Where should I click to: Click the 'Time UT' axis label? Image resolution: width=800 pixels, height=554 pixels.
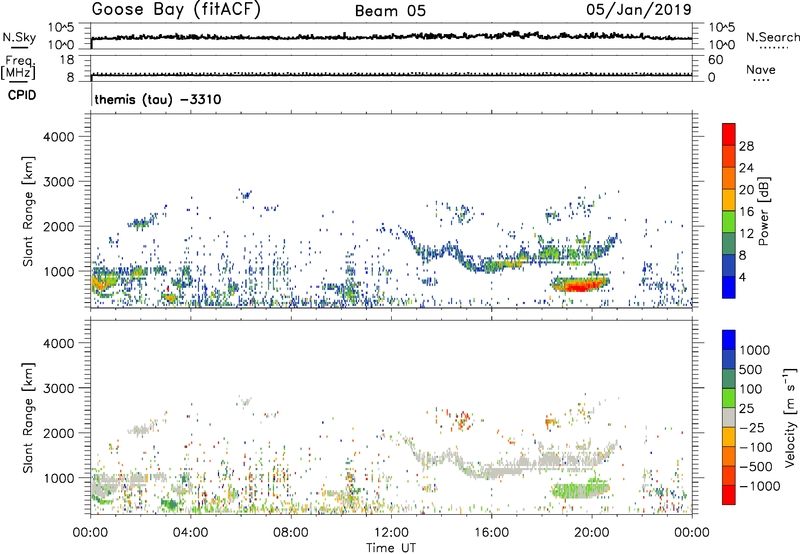[x=391, y=547]
